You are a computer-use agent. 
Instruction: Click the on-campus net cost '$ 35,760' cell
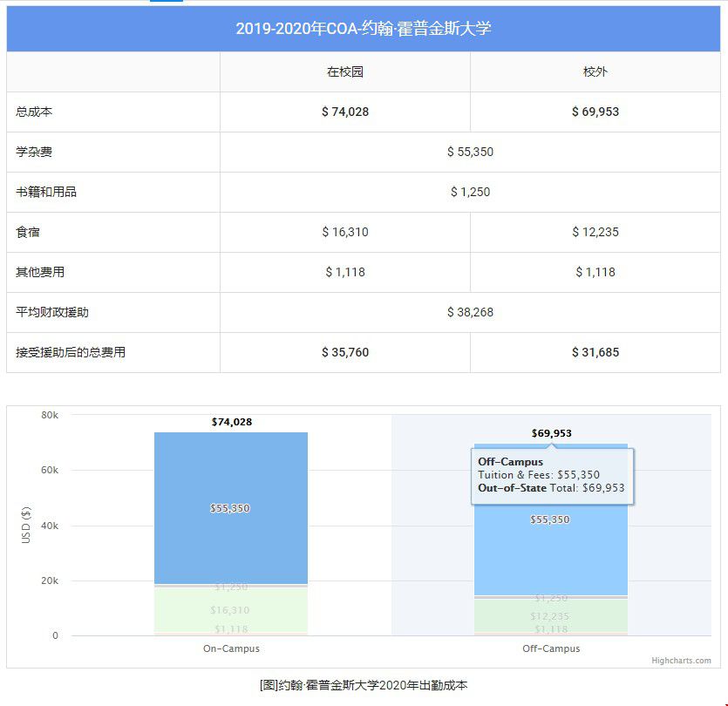tap(345, 352)
